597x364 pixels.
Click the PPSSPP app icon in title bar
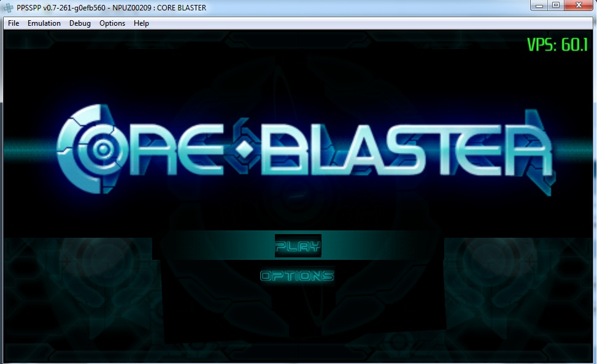[x=9, y=8]
